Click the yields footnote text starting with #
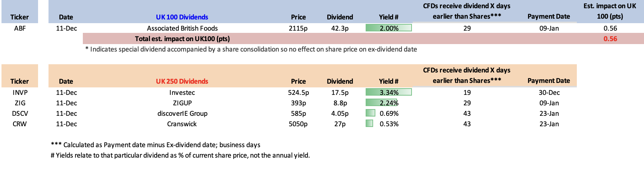Viewport: 644px width, 189px height. pos(180,155)
